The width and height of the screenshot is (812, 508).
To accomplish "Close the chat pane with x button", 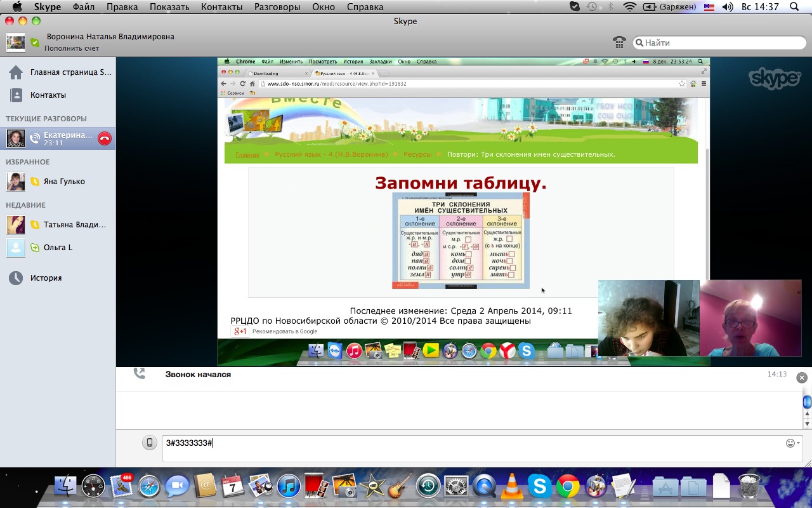I will coord(802,378).
